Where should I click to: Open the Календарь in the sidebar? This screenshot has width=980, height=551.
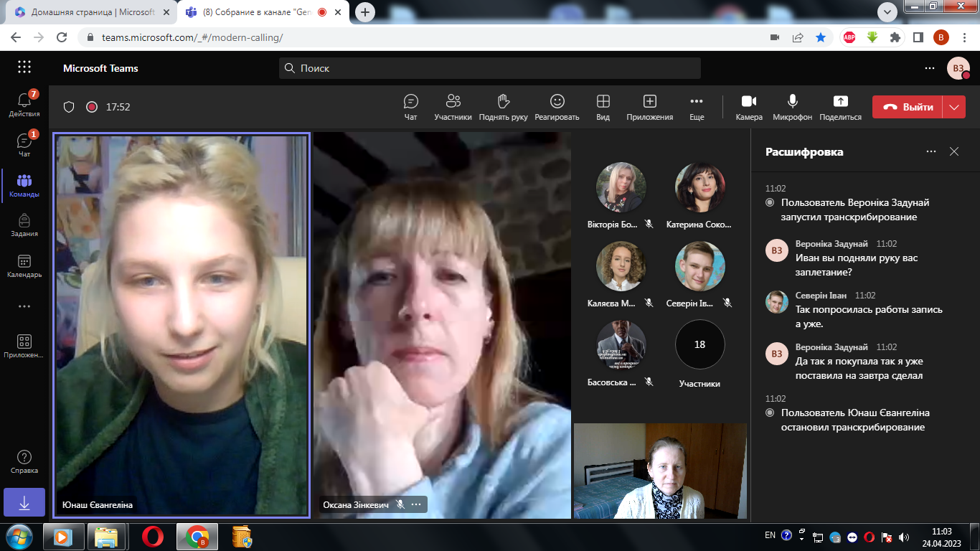tap(24, 266)
